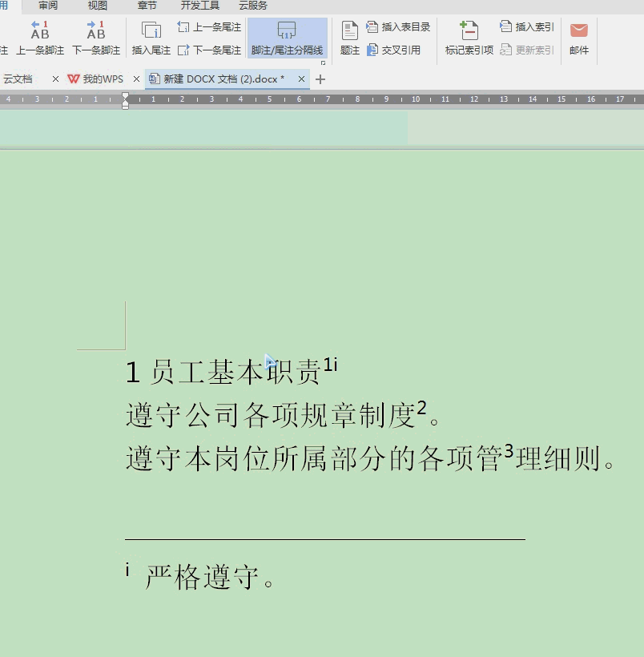This screenshot has height=657, width=644.
Task: Mark index entry (标记索引项)
Action: [x=469, y=38]
